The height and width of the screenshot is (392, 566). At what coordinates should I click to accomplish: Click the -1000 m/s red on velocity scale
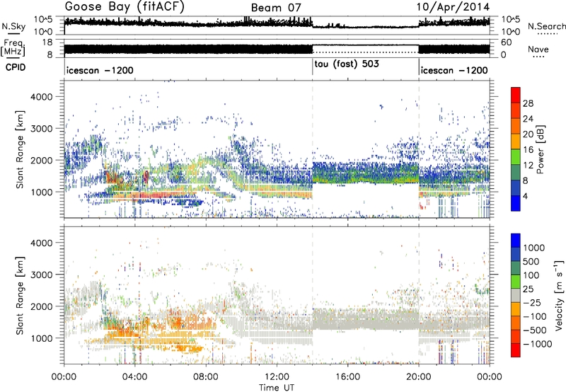[516, 350]
